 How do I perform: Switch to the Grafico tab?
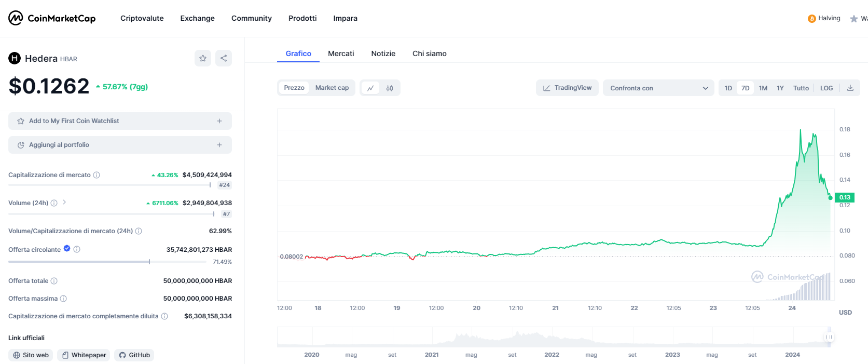coord(298,53)
